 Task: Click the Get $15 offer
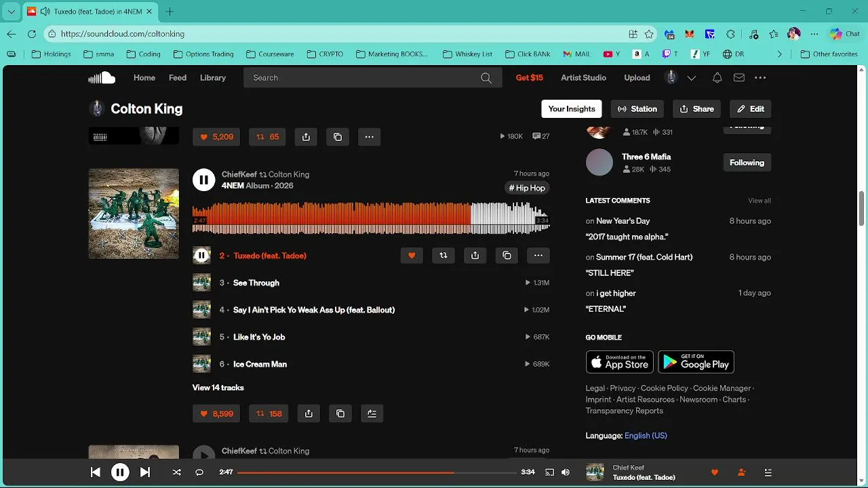tap(529, 78)
